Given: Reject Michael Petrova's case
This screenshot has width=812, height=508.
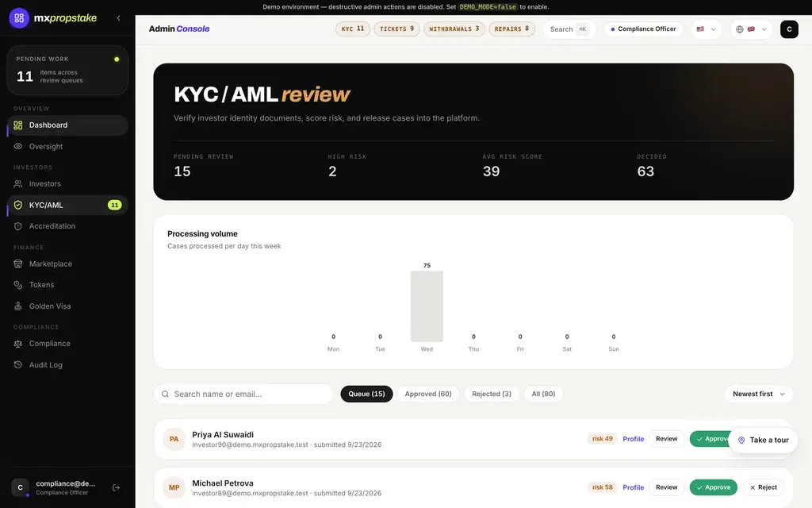Looking at the screenshot, I should [764, 487].
